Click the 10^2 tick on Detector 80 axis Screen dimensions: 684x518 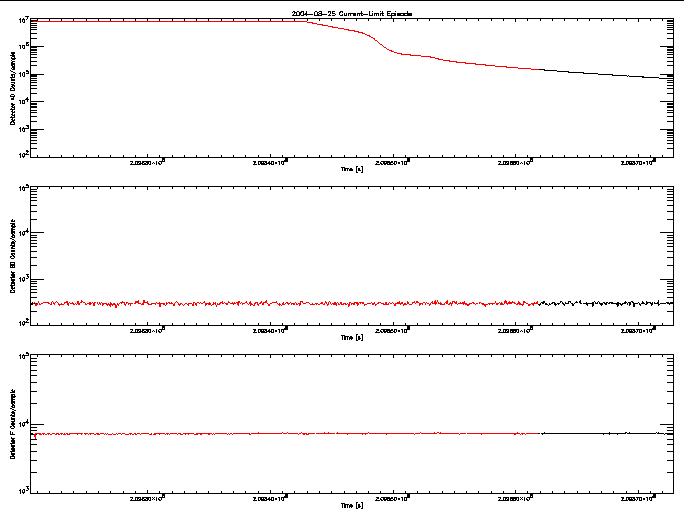[x=24, y=322]
